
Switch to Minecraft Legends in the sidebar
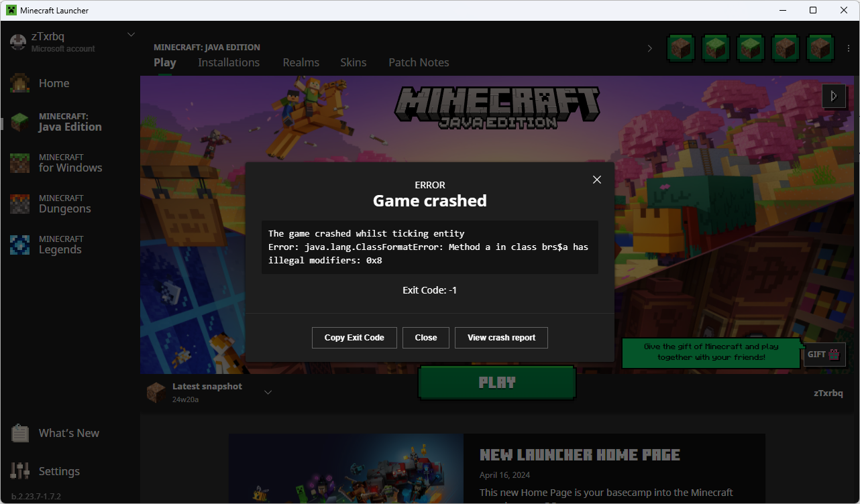(46, 244)
